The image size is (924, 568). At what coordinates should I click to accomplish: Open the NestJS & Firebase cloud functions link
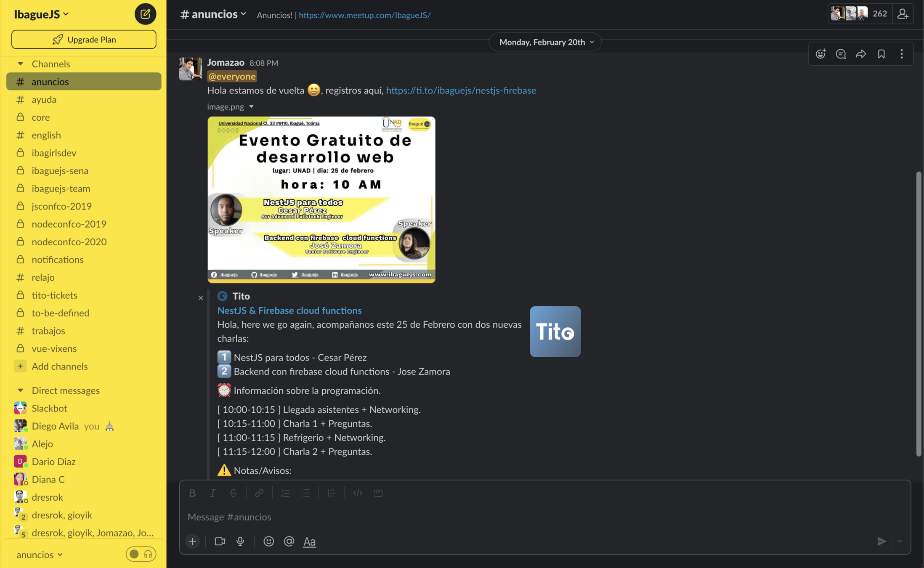click(289, 310)
